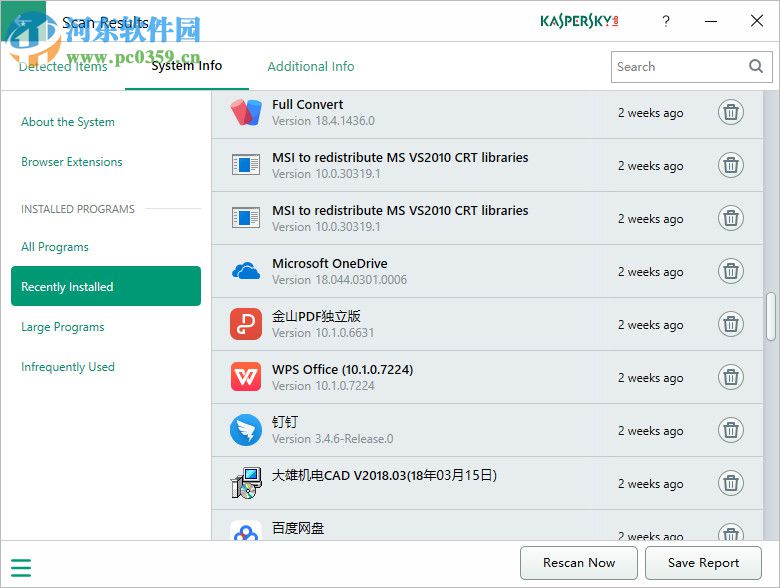Select 大雄机电CAD V2018.03 entry name

[384, 476]
